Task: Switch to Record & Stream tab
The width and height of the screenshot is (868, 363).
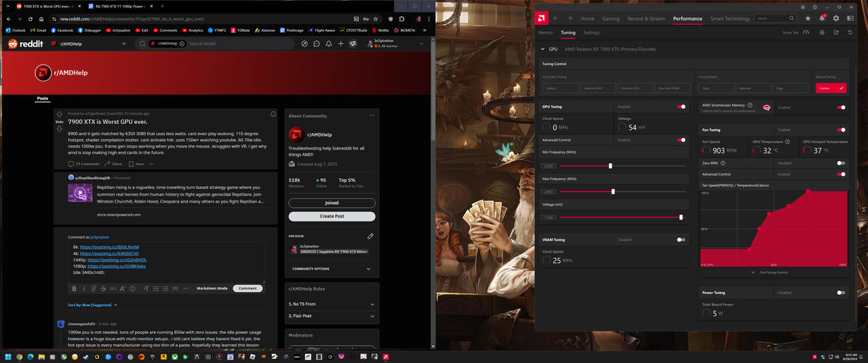Action: pos(646,19)
